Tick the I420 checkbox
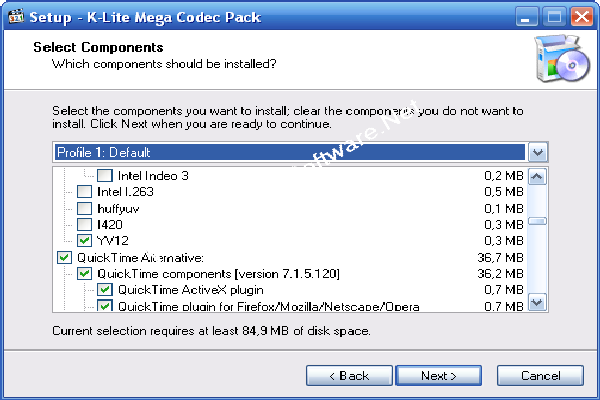 click(85, 224)
